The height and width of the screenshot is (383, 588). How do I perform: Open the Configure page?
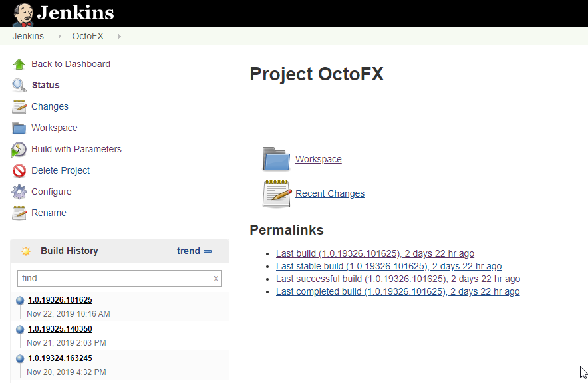tap(51, 192)
